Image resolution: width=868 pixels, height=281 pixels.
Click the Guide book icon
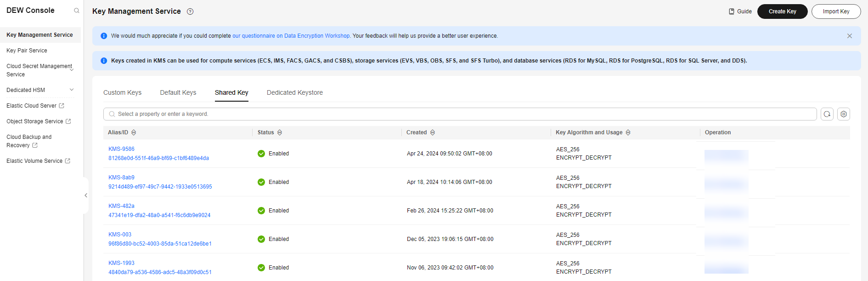point(732,11)
